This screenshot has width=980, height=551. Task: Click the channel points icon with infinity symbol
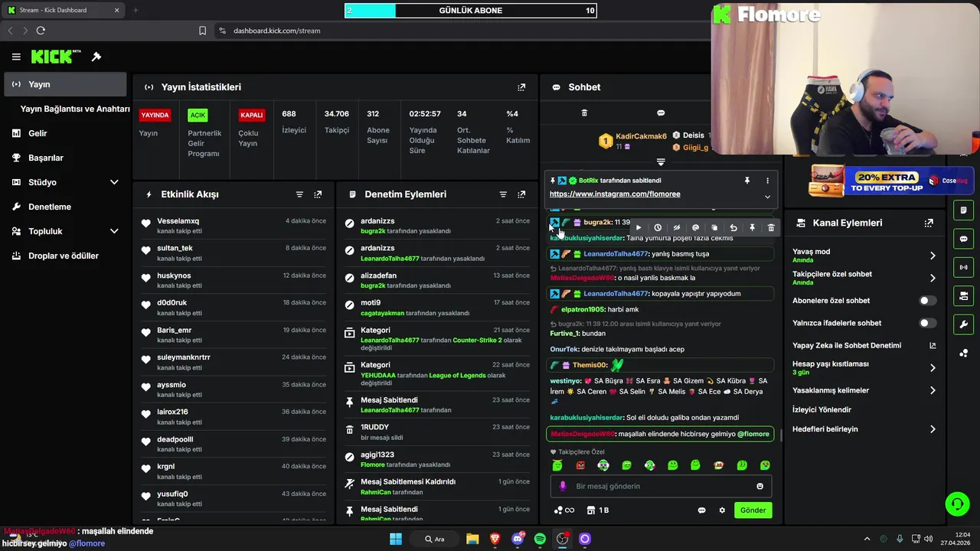pos(563,510)
